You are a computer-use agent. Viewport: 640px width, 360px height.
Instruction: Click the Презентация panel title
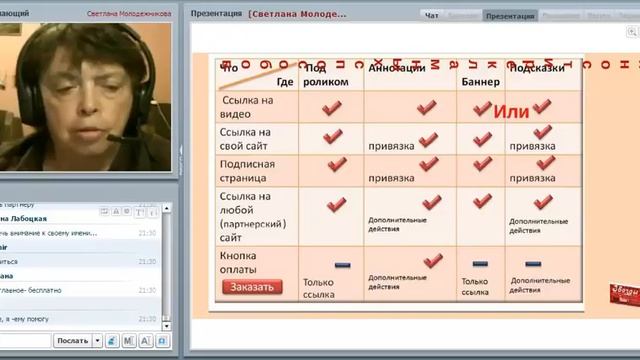216,13
